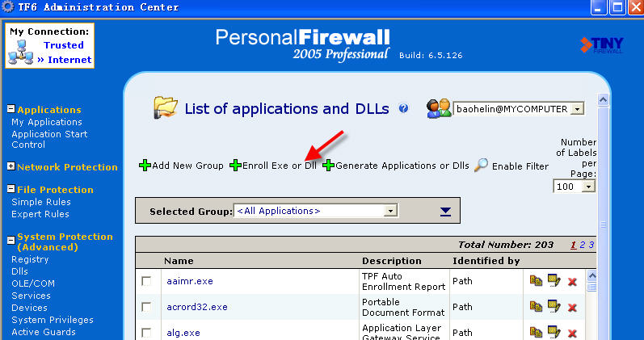Screen dimensions: 644x340
Task: Click green plus beside Enroll Exe or Dll
Action: tap(235, 166)
